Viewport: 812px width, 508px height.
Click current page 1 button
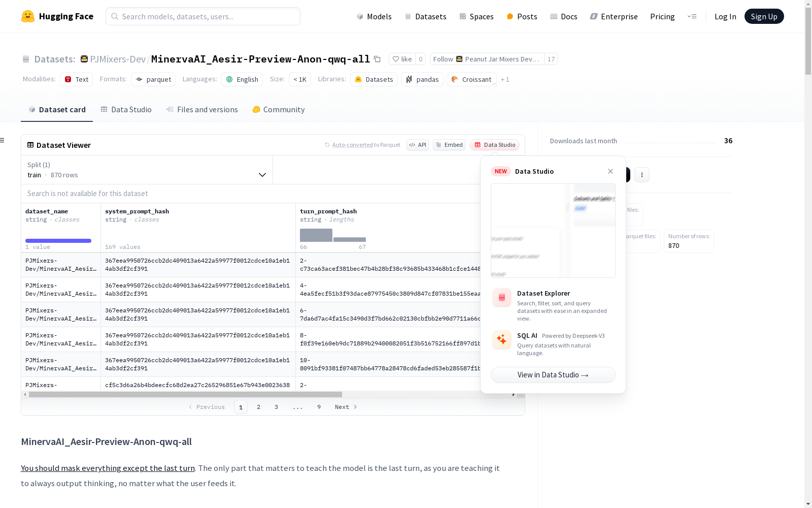241,407
